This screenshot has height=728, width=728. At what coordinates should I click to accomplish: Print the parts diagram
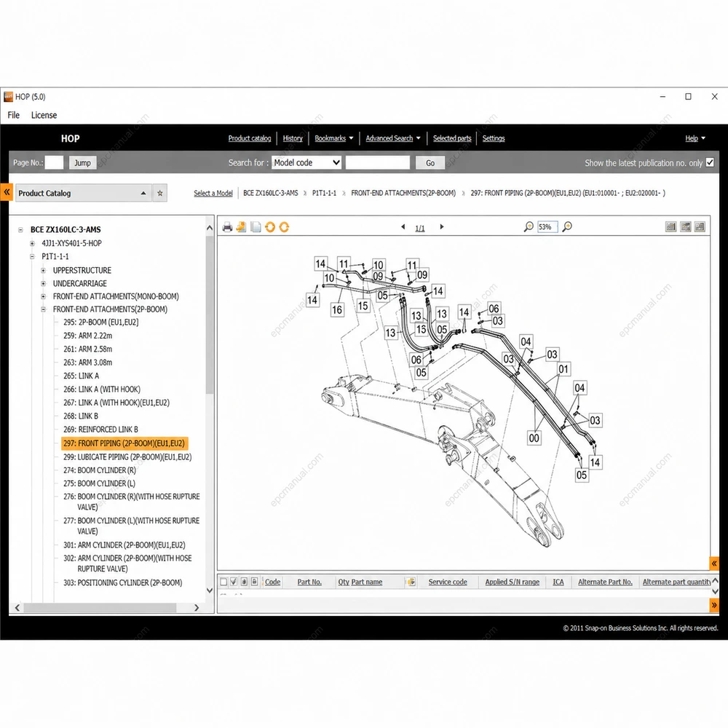[x=227, y=227]
